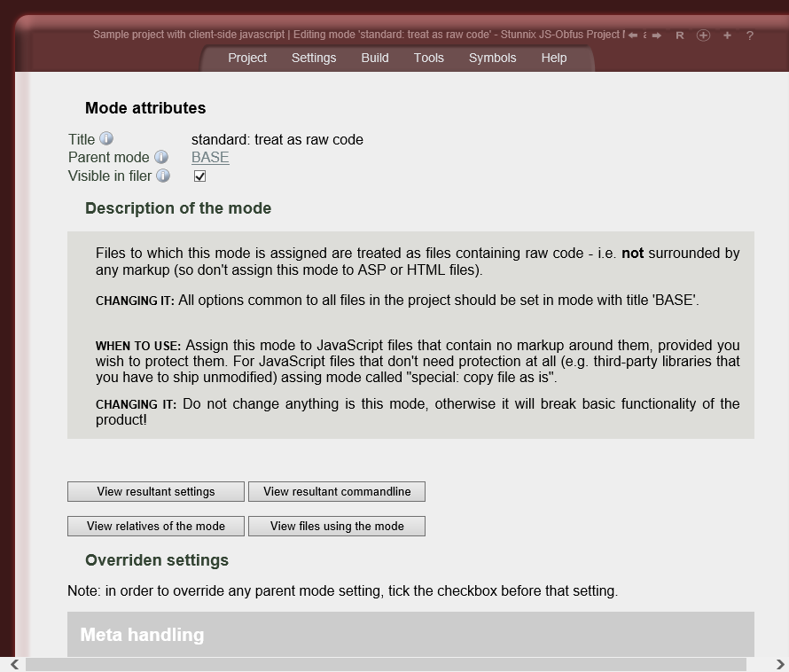Screen dimensions: 789x672
Task: Click the info icon next to Title
Action: tap(105, 137)
